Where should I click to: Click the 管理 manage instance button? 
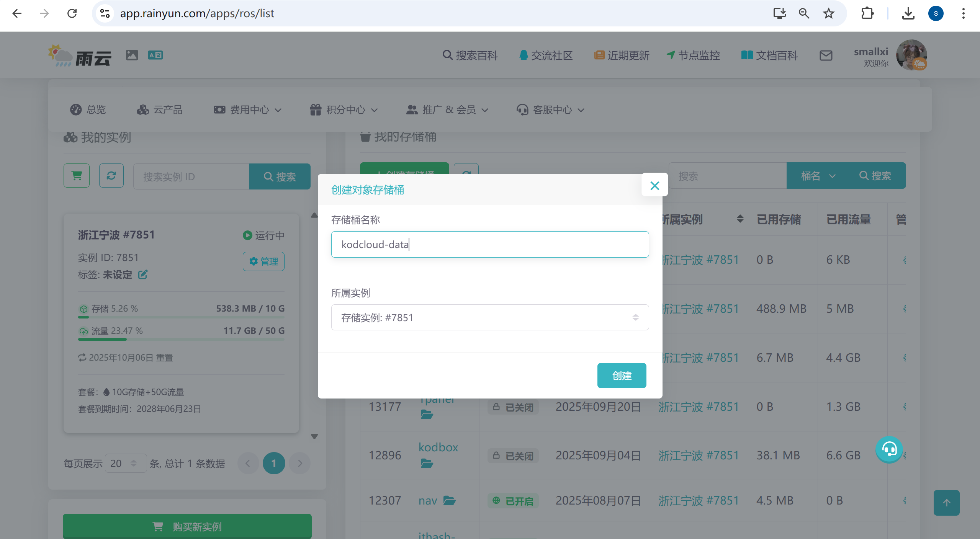263,261
